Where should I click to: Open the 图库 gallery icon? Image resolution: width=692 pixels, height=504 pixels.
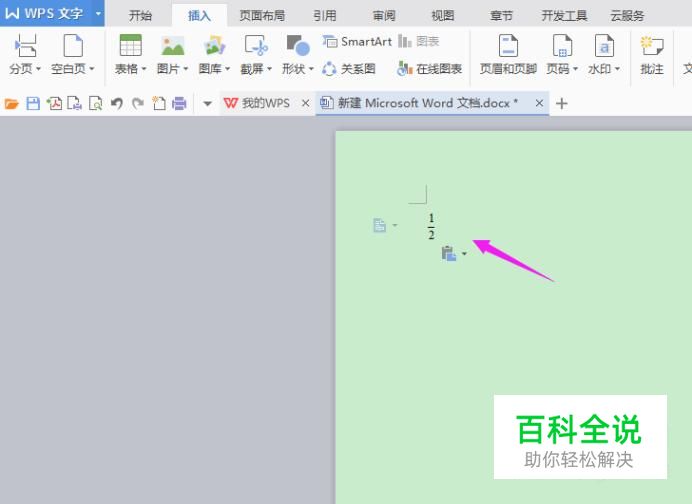point(214,45)
